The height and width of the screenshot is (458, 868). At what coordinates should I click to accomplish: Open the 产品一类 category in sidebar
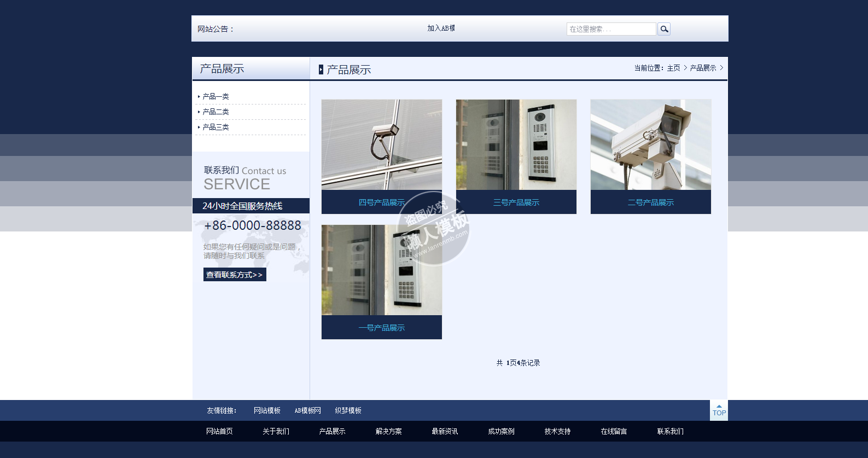click(215, 97)
